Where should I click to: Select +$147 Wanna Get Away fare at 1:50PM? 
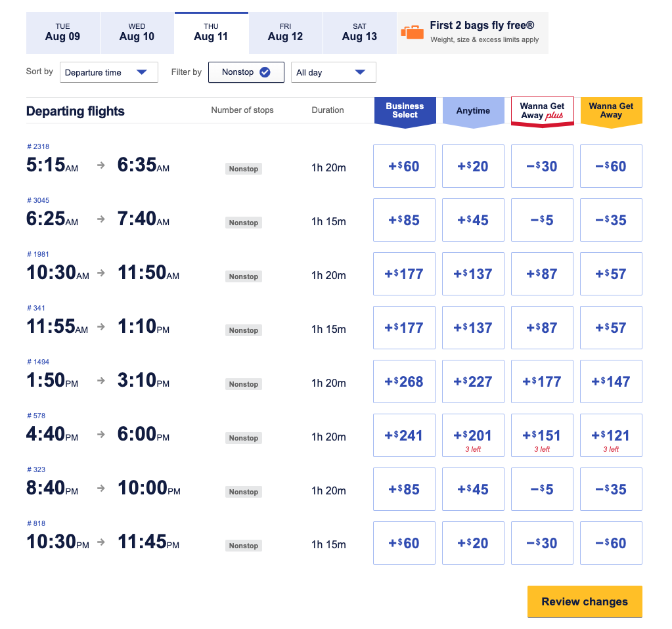click(611, 381)
